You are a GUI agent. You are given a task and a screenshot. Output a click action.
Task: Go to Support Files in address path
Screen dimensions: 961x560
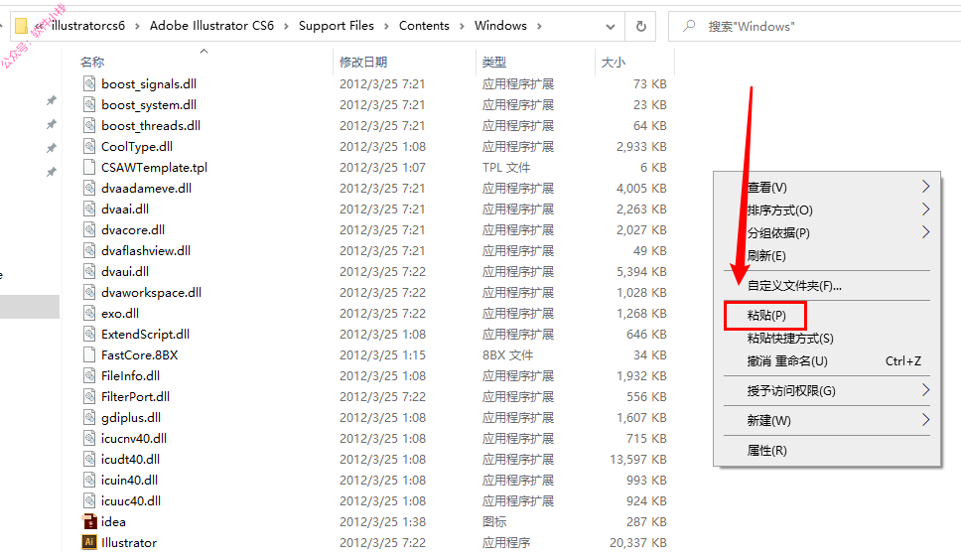tap(336, 26)
